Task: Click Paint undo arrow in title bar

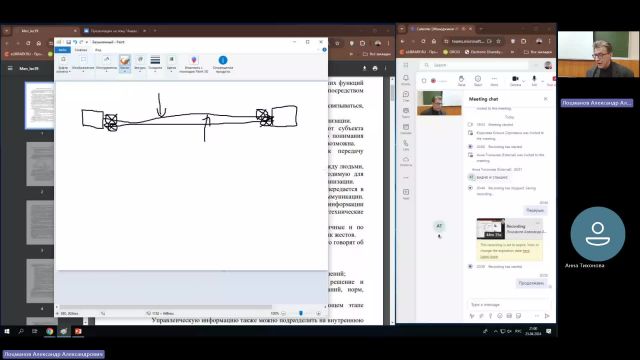Action: [x=75, y=42]
